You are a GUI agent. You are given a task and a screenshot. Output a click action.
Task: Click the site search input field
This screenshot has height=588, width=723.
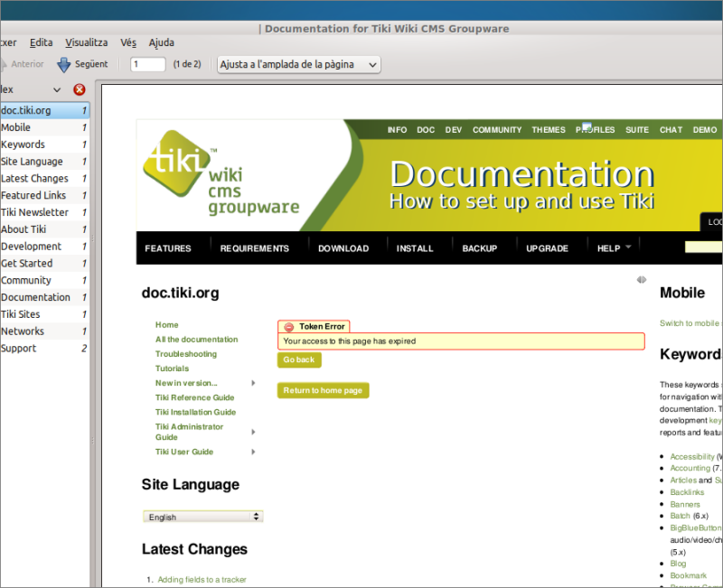(x=704, y=247)
